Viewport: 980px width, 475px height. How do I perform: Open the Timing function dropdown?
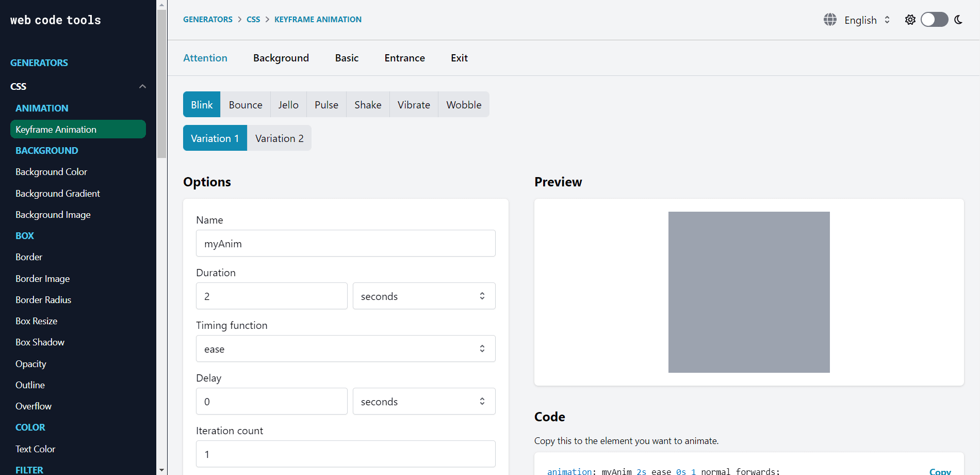[346, 349]
